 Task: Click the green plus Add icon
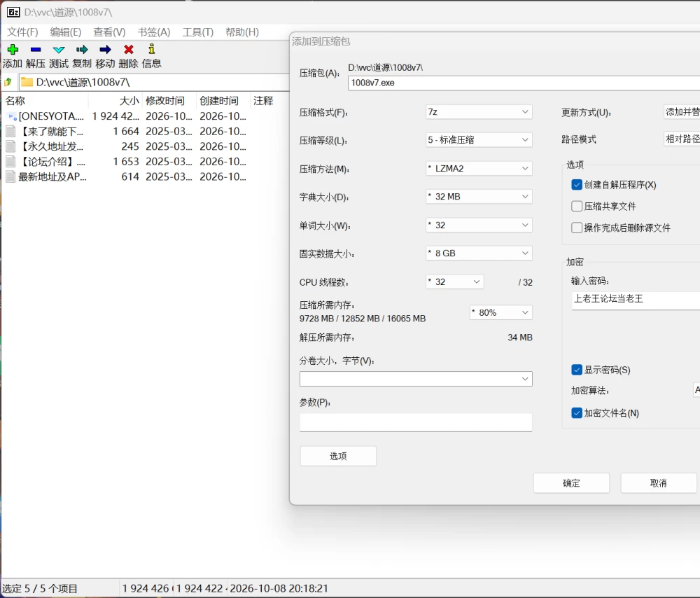[x=13, y=50]
